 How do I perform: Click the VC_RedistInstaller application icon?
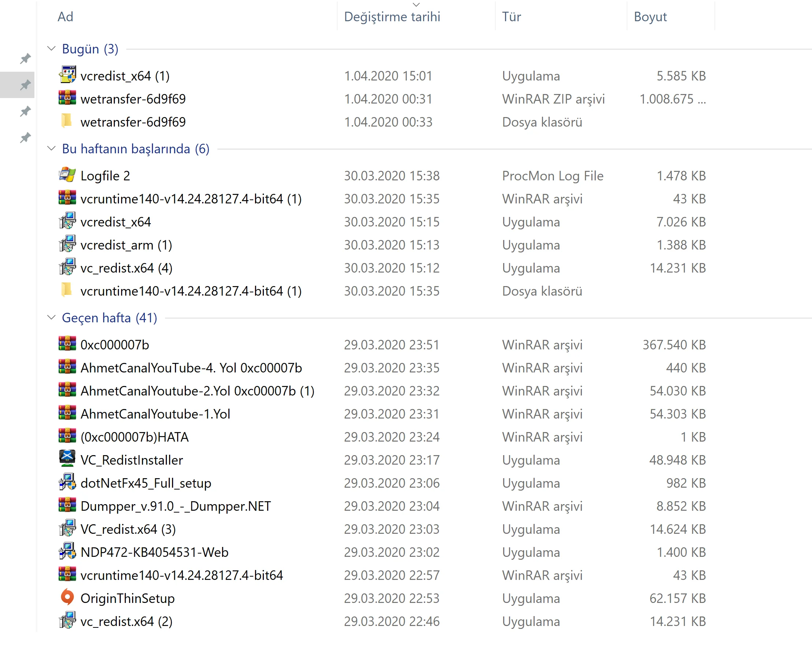(x=67, y=460)
